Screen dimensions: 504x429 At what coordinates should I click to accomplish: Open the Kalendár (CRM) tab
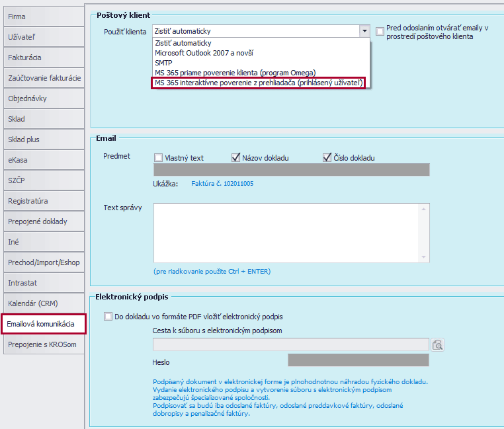(x=44, y=303)
